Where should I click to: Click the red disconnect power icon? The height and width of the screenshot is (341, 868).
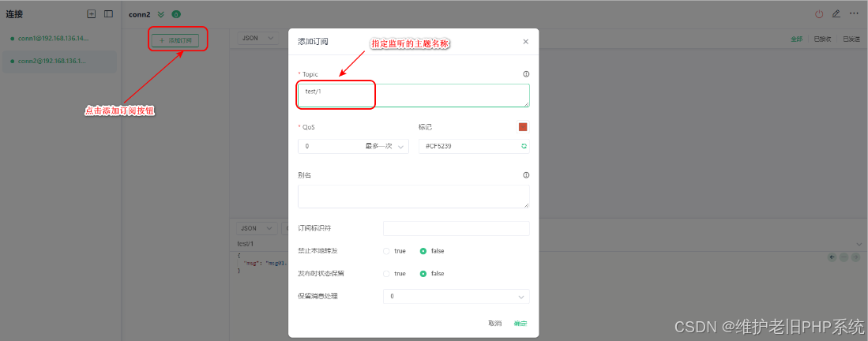pos(819,14)
